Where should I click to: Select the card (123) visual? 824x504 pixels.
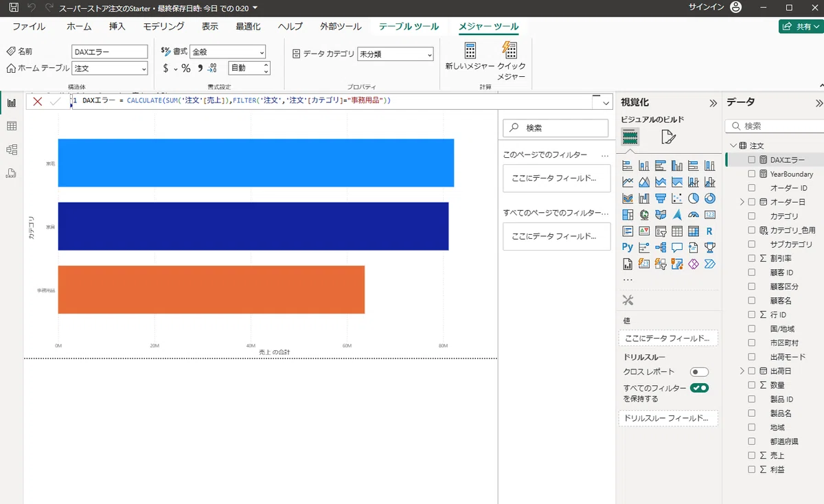tap(710, 215)
